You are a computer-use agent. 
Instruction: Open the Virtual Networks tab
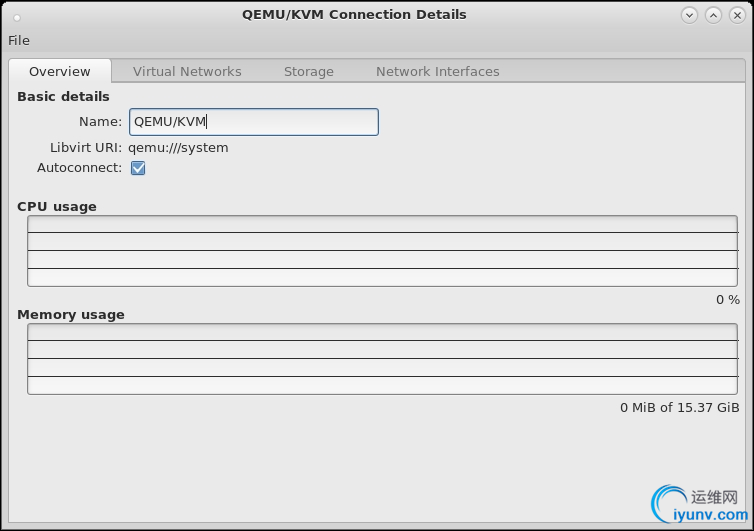[187, 71]
